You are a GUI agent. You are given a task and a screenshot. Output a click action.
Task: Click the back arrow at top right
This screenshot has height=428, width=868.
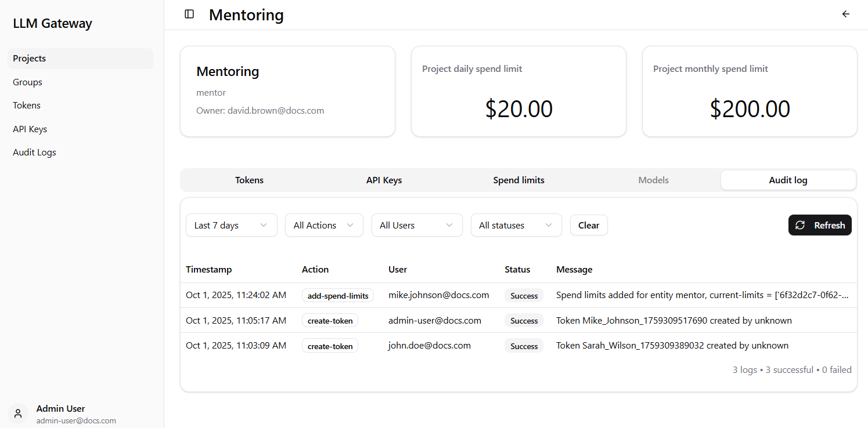tap(845, 14)
